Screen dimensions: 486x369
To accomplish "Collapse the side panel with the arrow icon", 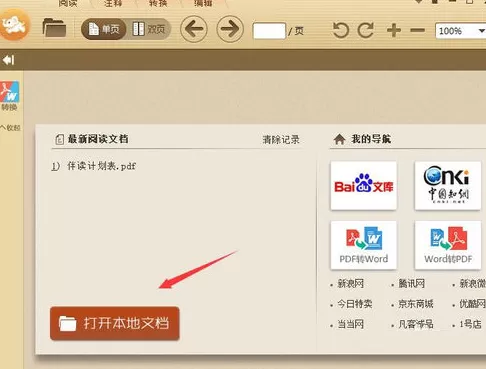I will [x=8, y=60].
